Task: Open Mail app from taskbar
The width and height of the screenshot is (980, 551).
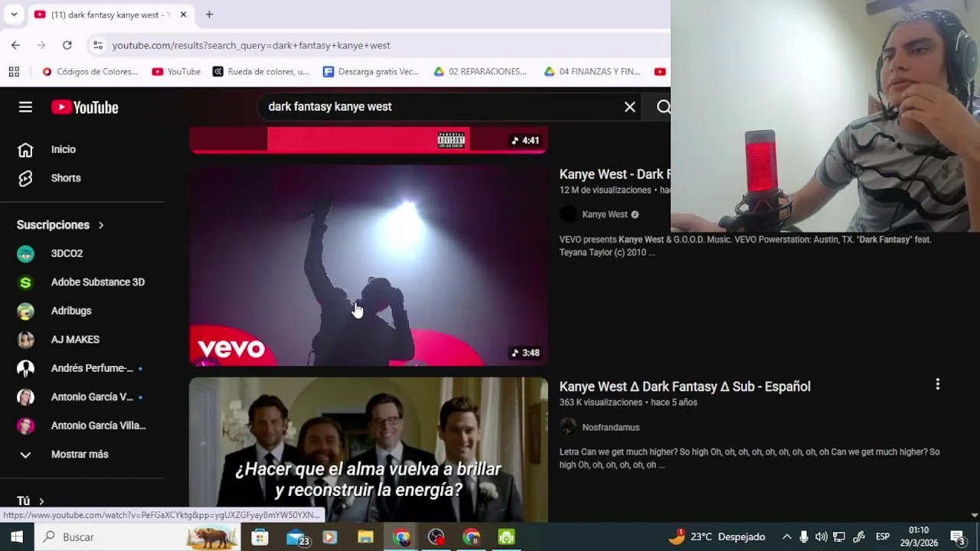Action: [296, 537]
